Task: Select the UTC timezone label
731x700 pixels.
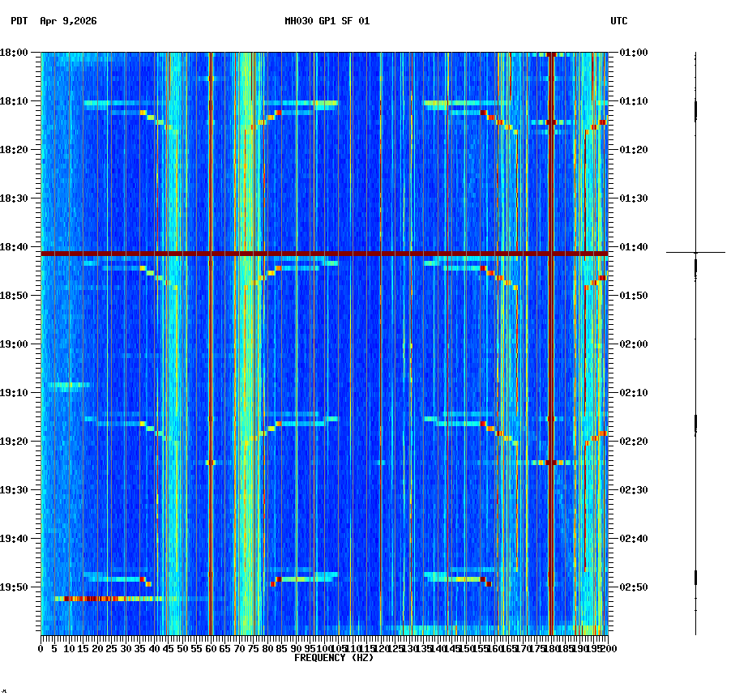Action: pyautogui.click(x=619, y=23)
